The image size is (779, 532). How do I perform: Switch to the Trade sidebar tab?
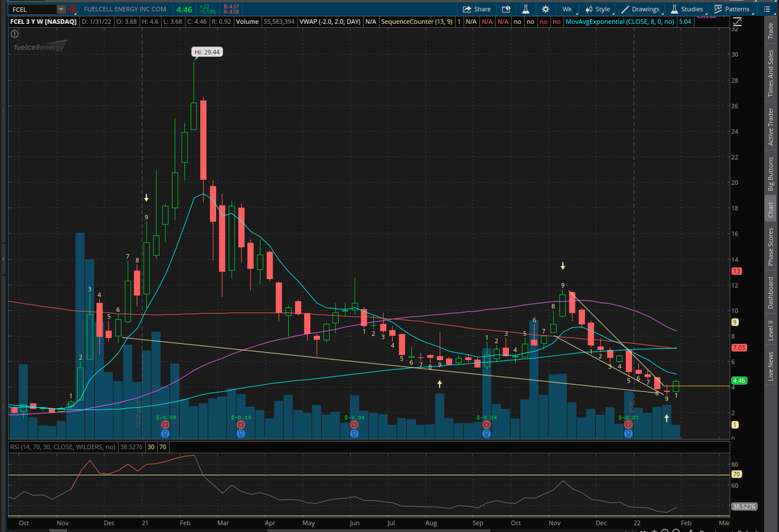[771, 29]
